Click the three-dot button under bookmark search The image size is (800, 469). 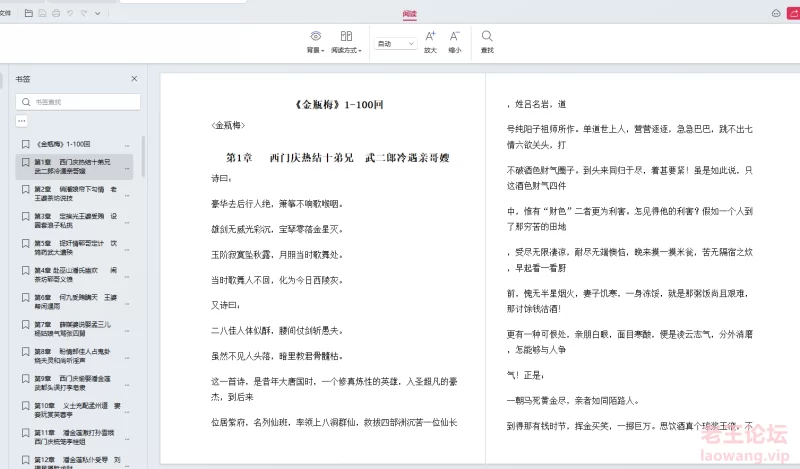[x=21, y=121]
